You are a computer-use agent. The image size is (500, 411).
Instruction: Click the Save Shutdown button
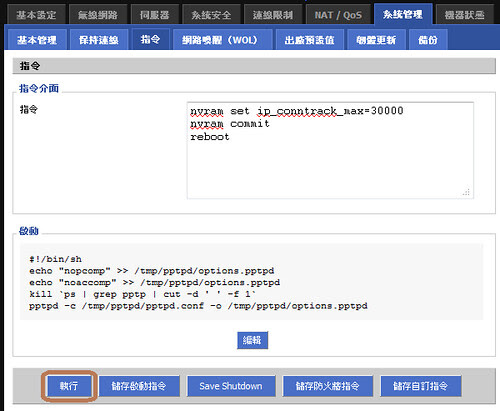coord(231,386)
